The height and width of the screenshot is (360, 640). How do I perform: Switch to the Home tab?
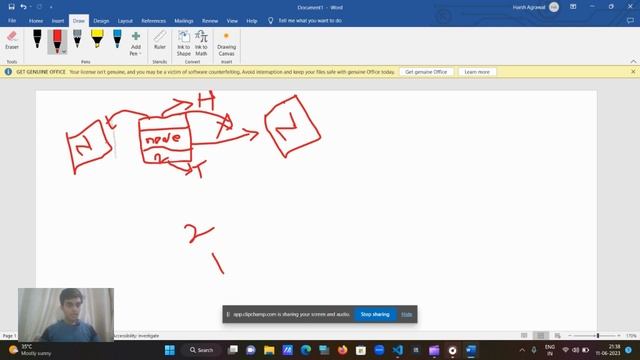pyautogui.click(x=36, y=20)
